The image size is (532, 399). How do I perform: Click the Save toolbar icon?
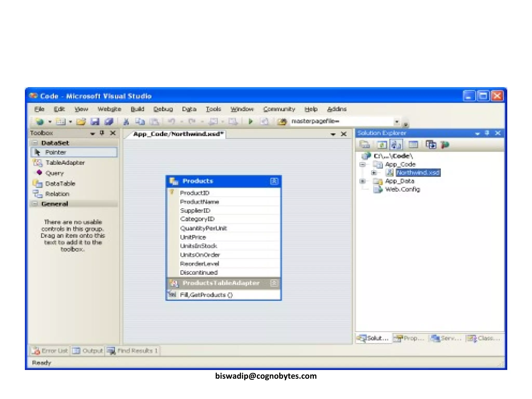tap(95, 122)
